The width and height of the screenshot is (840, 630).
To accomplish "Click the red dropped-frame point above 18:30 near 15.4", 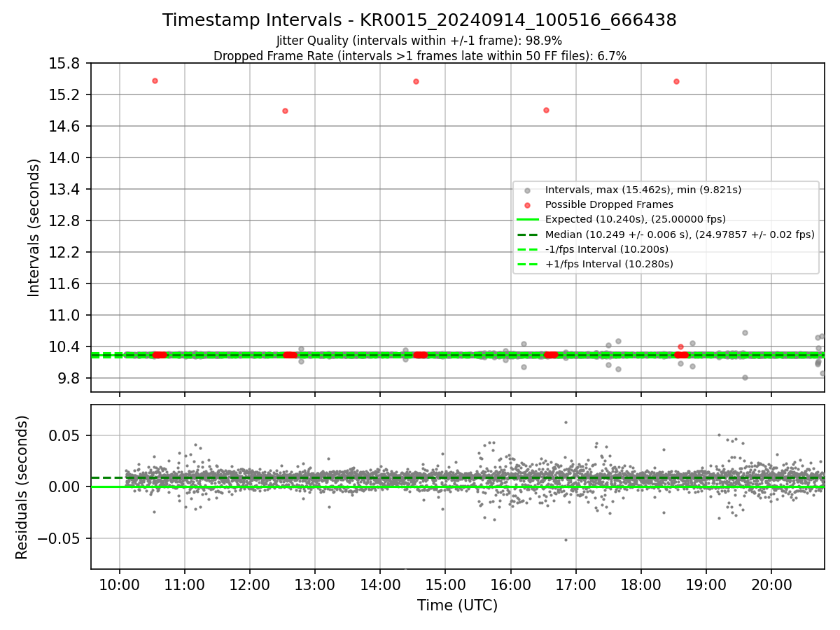I will 676,81.
